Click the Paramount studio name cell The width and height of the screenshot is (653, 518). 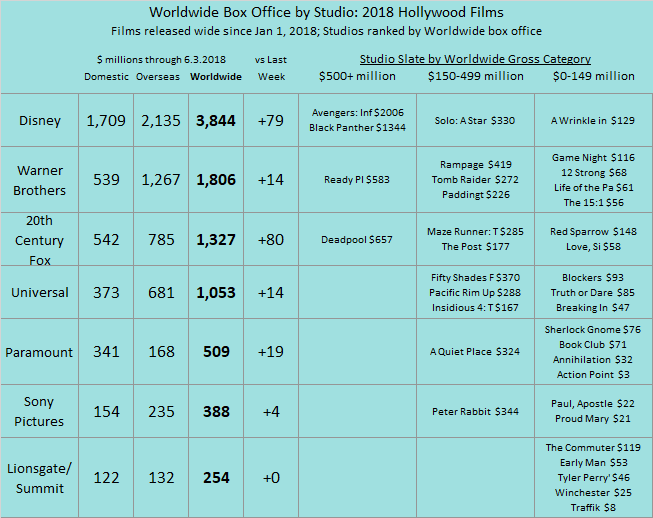coord(40,352)
